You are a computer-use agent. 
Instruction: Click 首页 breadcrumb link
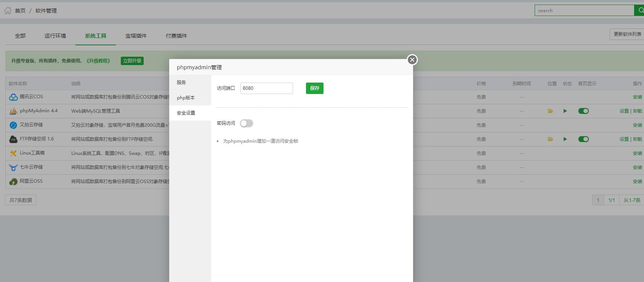20,11
